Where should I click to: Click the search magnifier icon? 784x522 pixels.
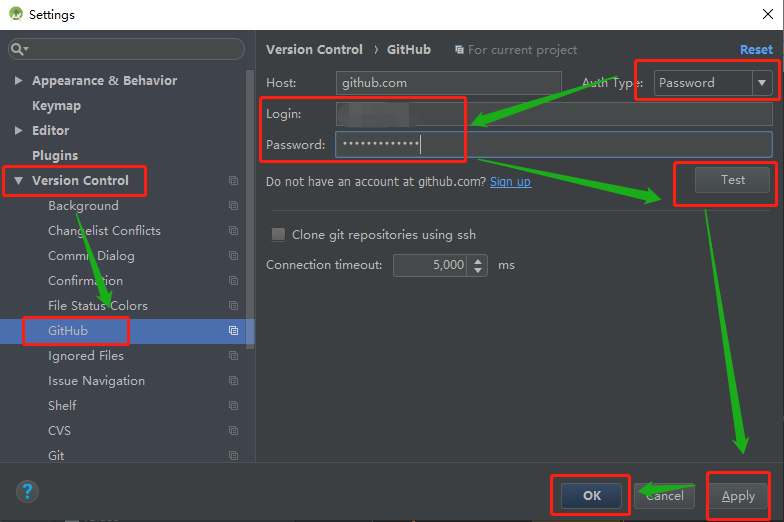pyautogui.click(x=19, y=49)
